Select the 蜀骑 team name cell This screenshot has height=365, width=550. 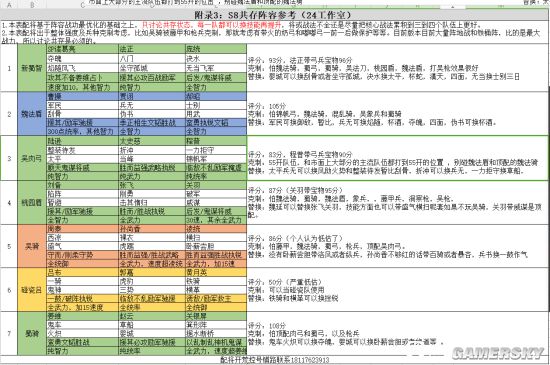click(32, 333)
